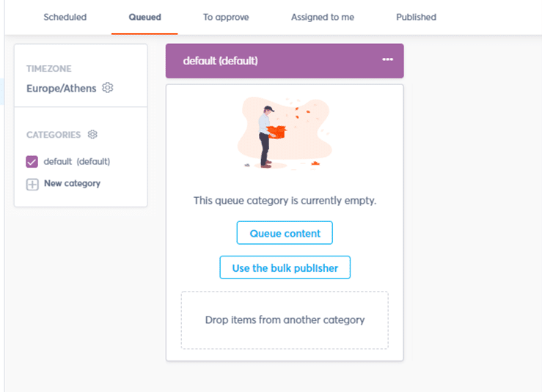Click the New category text link

click(72, 183)
